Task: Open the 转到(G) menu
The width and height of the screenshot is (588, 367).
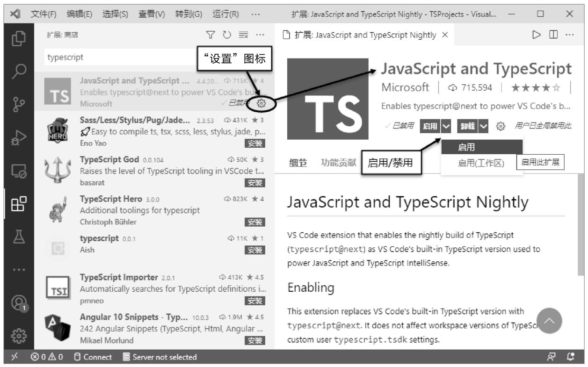Action: (189, 14)
